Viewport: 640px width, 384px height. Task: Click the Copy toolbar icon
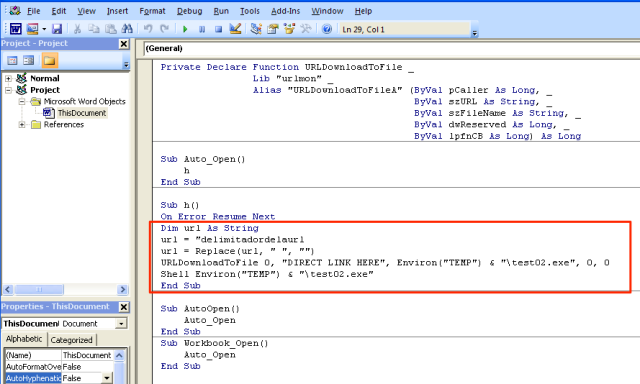coord(94,29)
